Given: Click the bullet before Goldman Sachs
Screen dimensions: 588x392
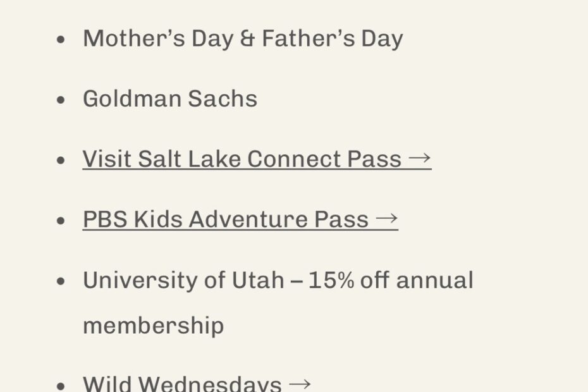Looking at the screenshot, I should coord(61,99).
